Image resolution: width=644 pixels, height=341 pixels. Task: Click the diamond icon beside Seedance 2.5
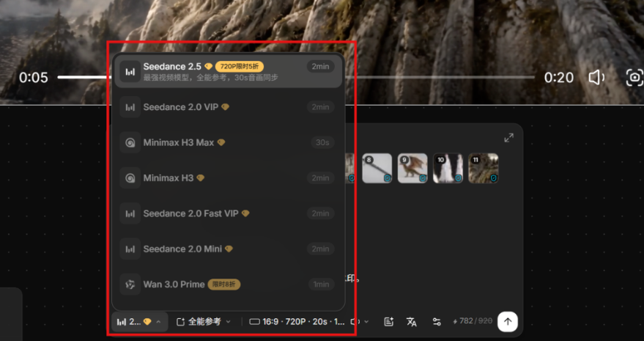click(208, 67)
